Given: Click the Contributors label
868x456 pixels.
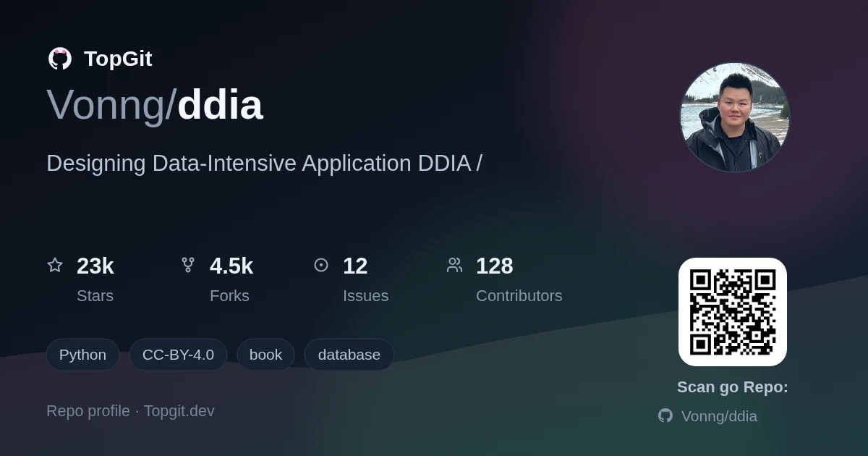Looking at the screenshot, I should [519, 296].
